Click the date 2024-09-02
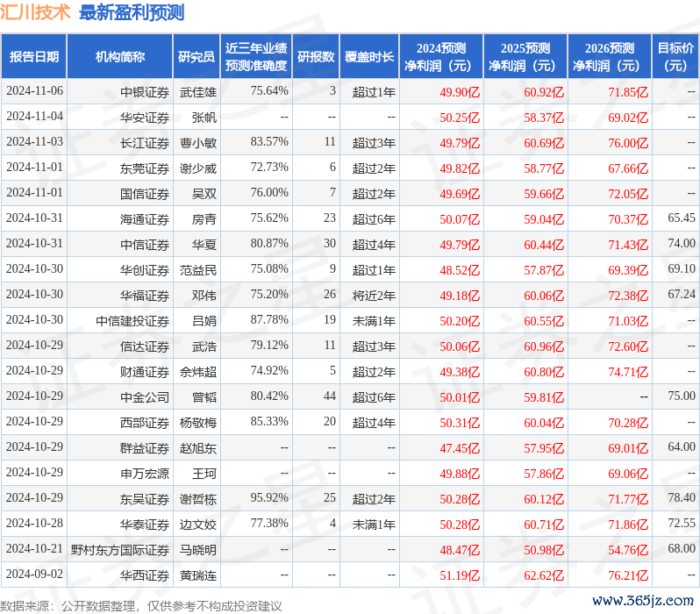This screenshot has height=614, width=700. (34, 574)
